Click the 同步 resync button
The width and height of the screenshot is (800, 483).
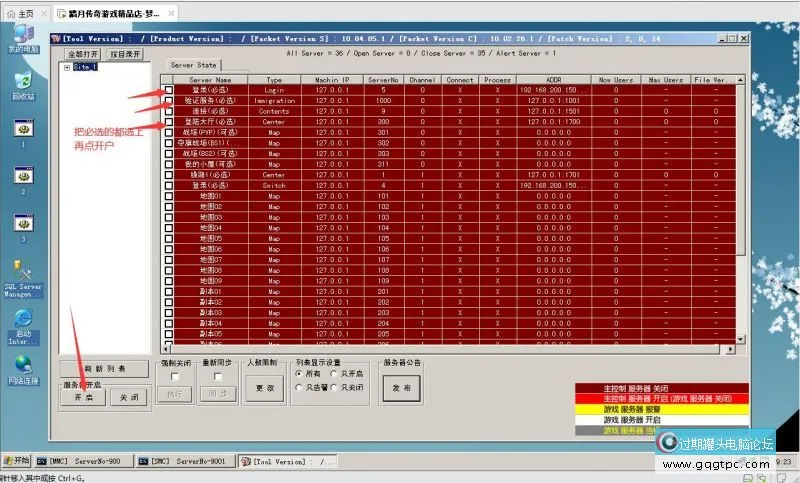click(x=218, y=394)
